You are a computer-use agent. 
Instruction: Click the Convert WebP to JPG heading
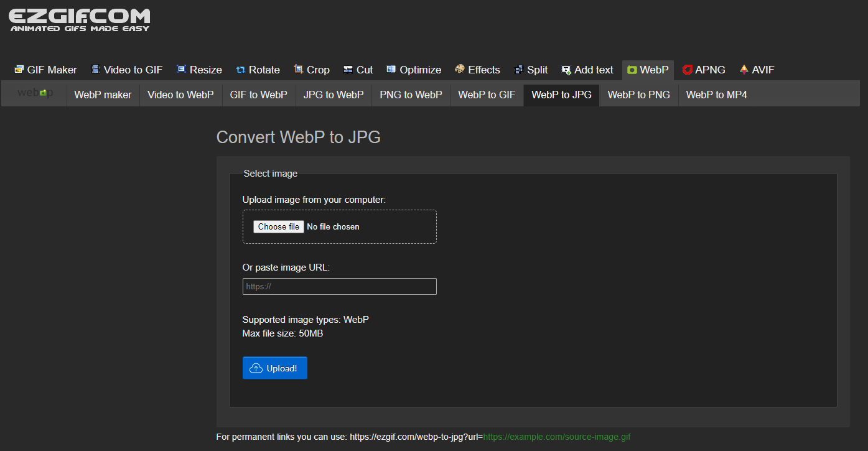(299, 137)
